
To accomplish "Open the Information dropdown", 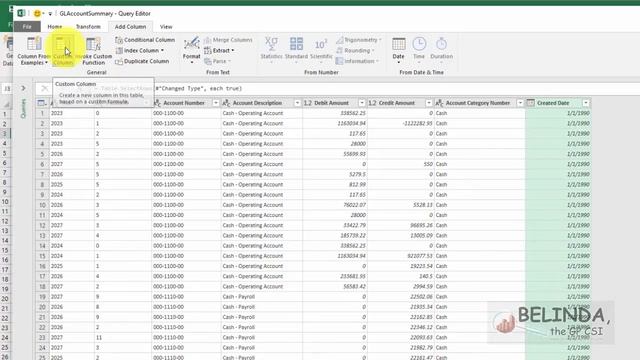I will (358, 61).
